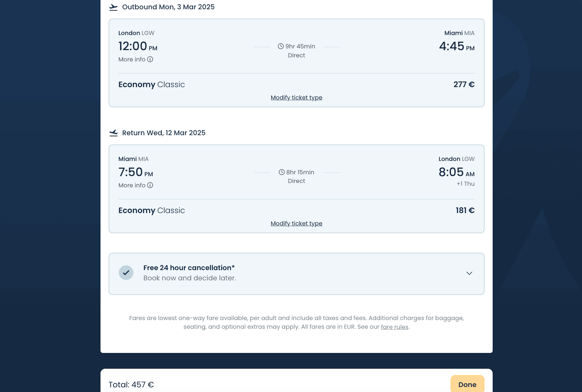Open More info icon for Miami departure
Viewport: 582px width, 392px height.
pos(150,185)
